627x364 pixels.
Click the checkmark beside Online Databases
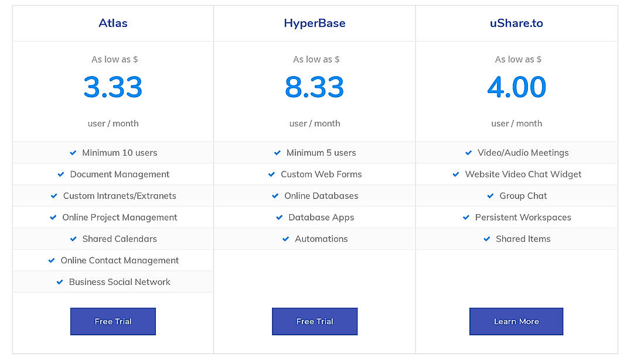point(275,196)
